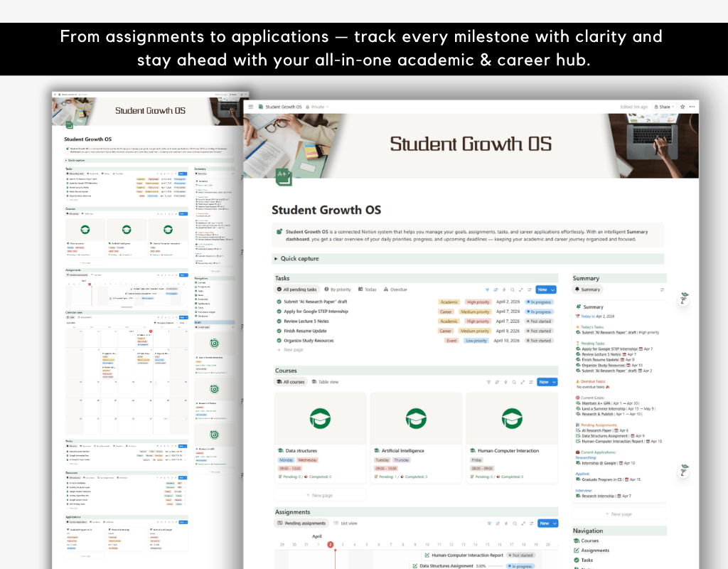Expand the Quick capture toggle
This screenshot has width=728, height=569.
tap(276, 259)
